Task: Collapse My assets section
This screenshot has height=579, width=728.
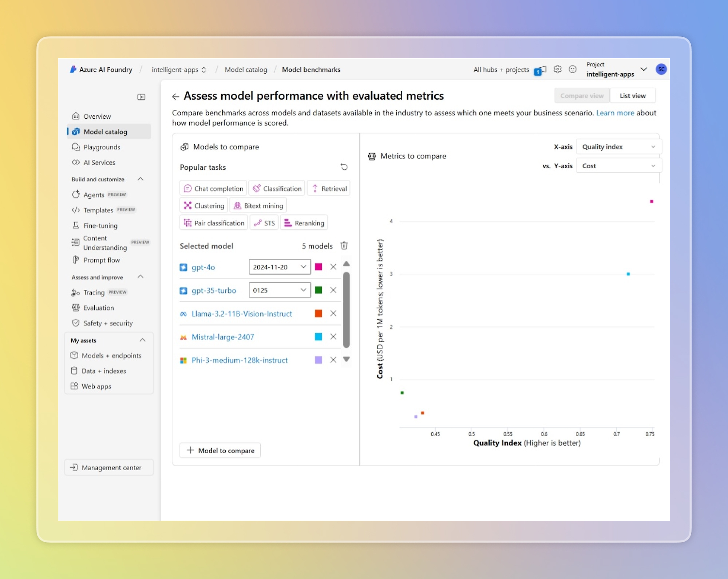Action: [x=142, y=340]
